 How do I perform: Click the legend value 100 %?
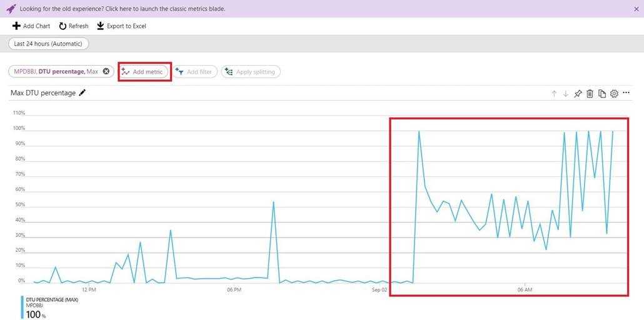(x=36, y=314)
